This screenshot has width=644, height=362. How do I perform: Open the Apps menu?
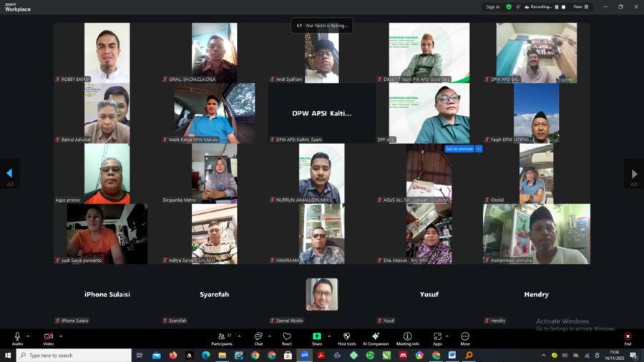pos(437,337)
